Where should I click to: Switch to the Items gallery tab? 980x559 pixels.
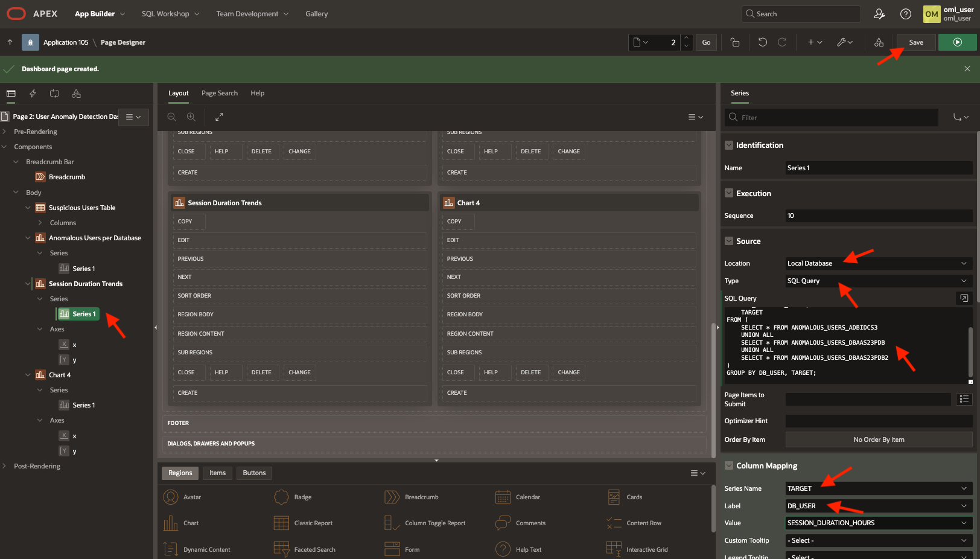[217, 473]
